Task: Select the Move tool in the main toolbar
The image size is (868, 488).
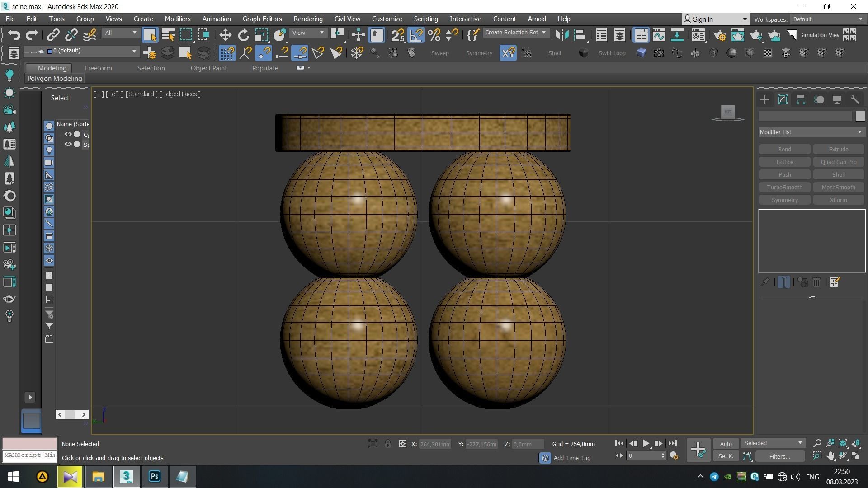Action: click(x=225, y=35)
